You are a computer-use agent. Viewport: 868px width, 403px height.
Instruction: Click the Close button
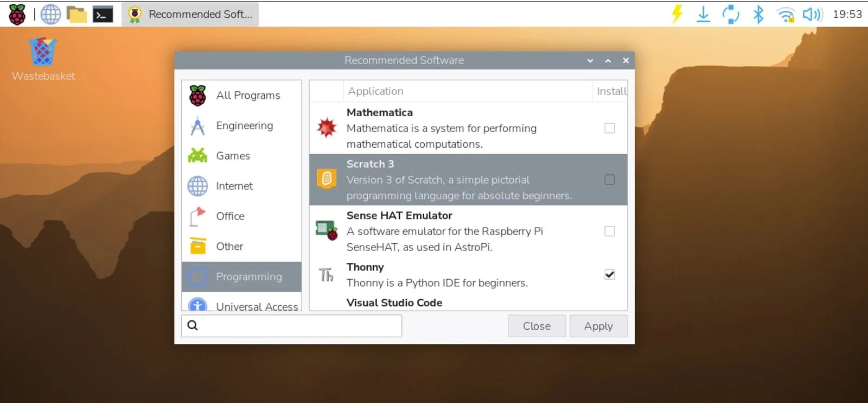[537, 326]
